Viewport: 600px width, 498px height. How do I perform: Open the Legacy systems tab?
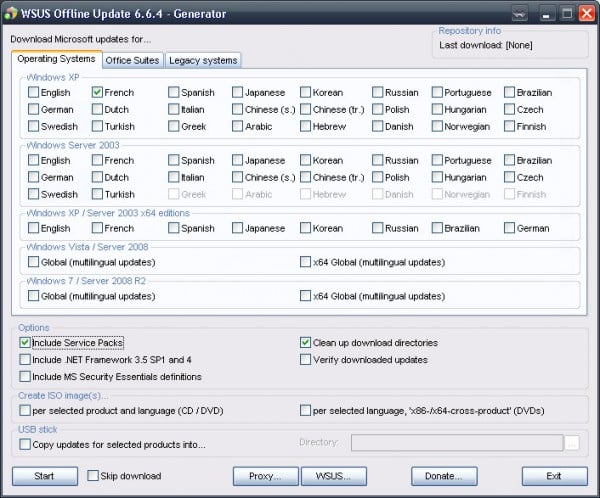[203, 60]
